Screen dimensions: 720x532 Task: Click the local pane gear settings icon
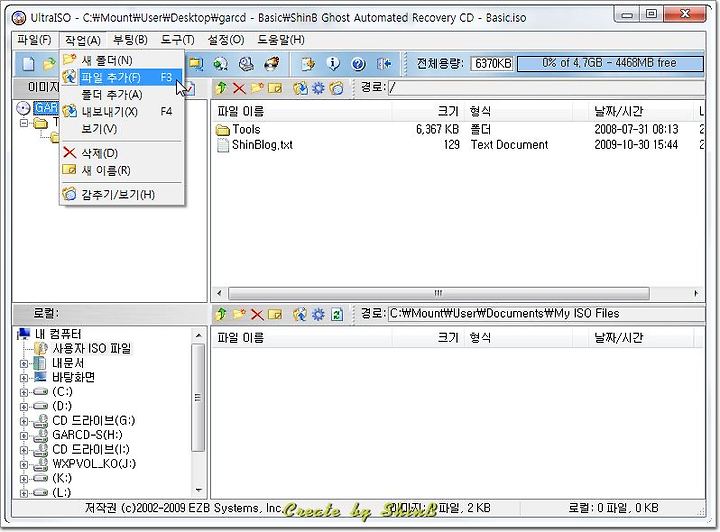coord(318,314)
